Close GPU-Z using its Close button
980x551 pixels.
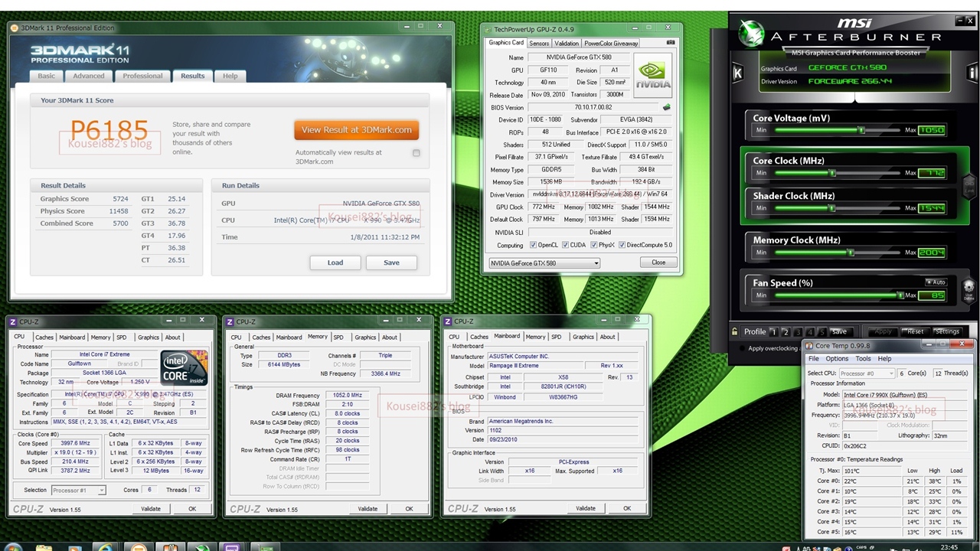click(658, 262)
